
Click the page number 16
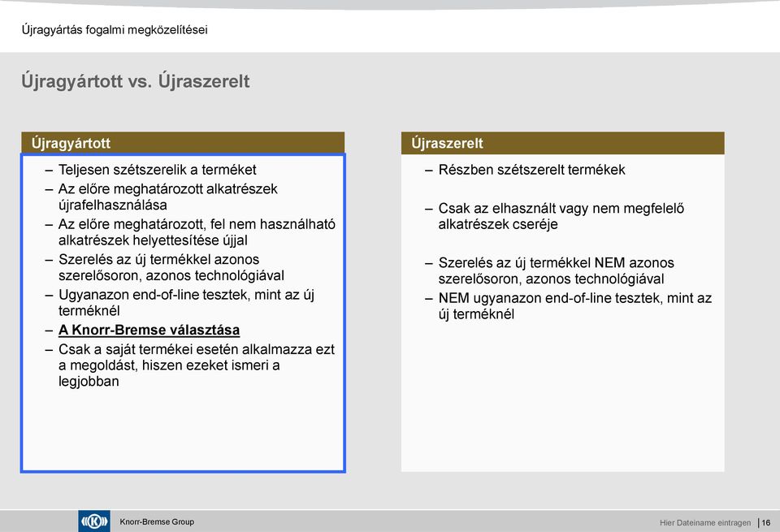[766, 522]
